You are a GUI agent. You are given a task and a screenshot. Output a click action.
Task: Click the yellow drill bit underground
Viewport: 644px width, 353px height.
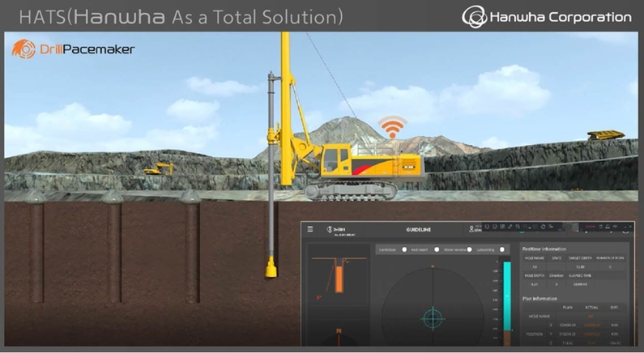point(271,267)
